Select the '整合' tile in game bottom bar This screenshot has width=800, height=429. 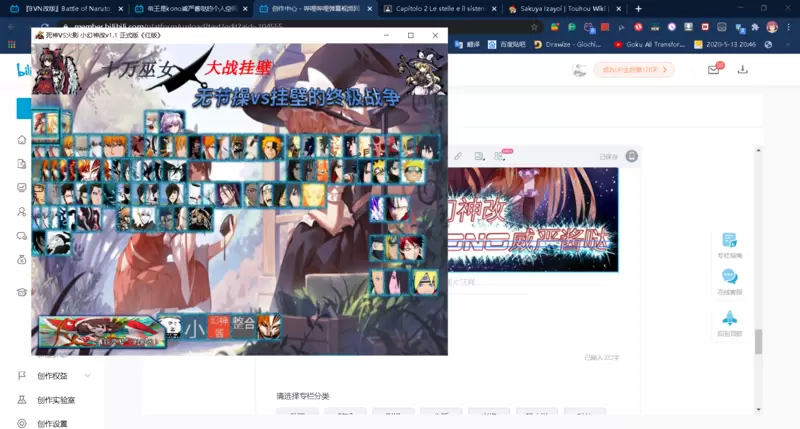click(x=243, y=326)
